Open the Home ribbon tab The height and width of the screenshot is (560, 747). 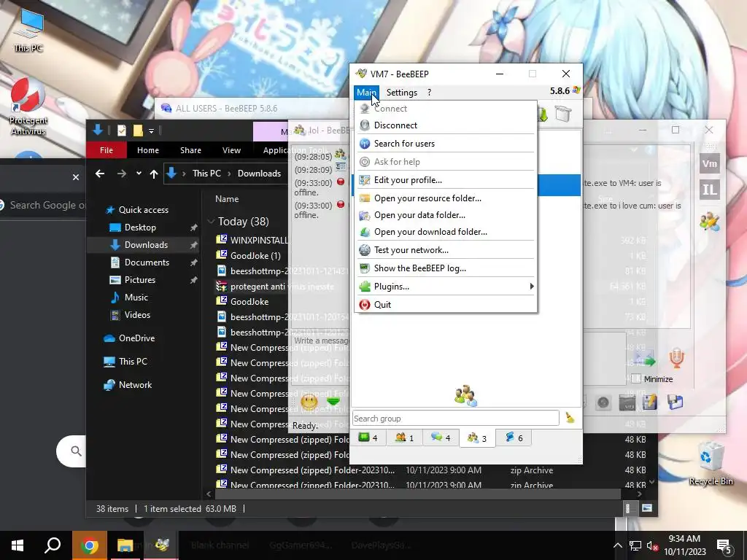(148, 150)
